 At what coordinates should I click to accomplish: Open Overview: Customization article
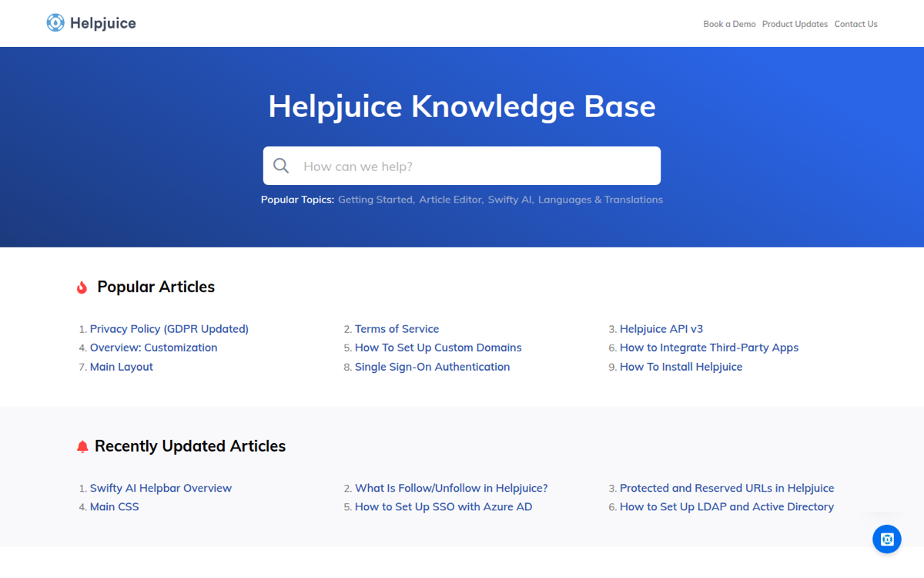[x=154, y=348]
